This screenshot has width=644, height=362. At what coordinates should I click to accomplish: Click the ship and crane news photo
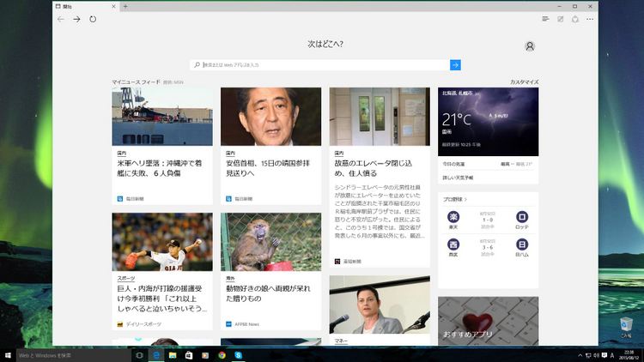pos(162,117)
